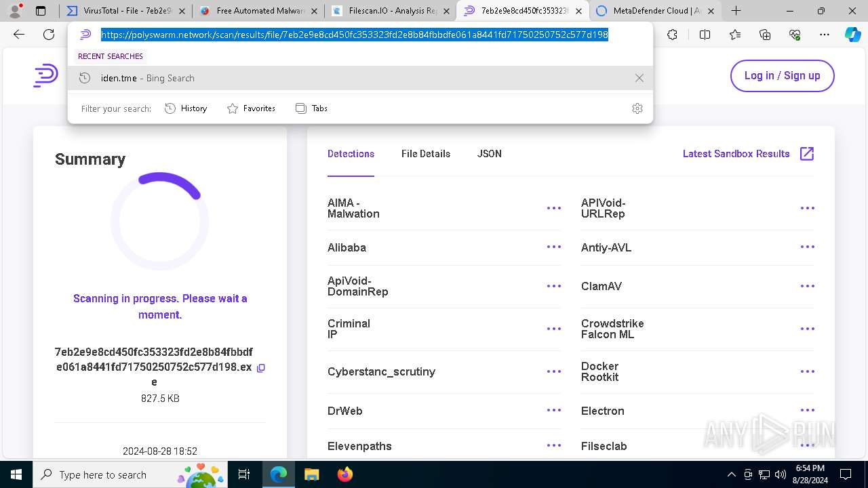Open a new browser tab
Viewport: 868px width, 488px height.
[x=736, y=11]
